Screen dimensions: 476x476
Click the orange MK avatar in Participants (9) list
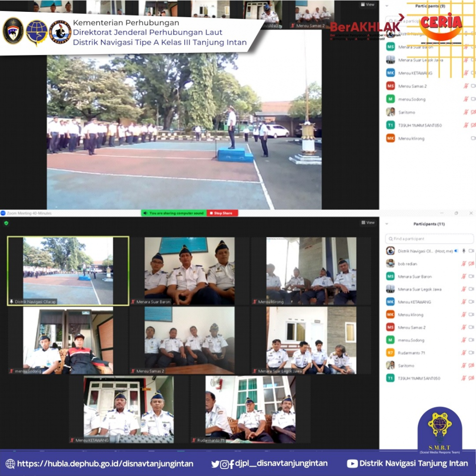[x=391, y=138]
